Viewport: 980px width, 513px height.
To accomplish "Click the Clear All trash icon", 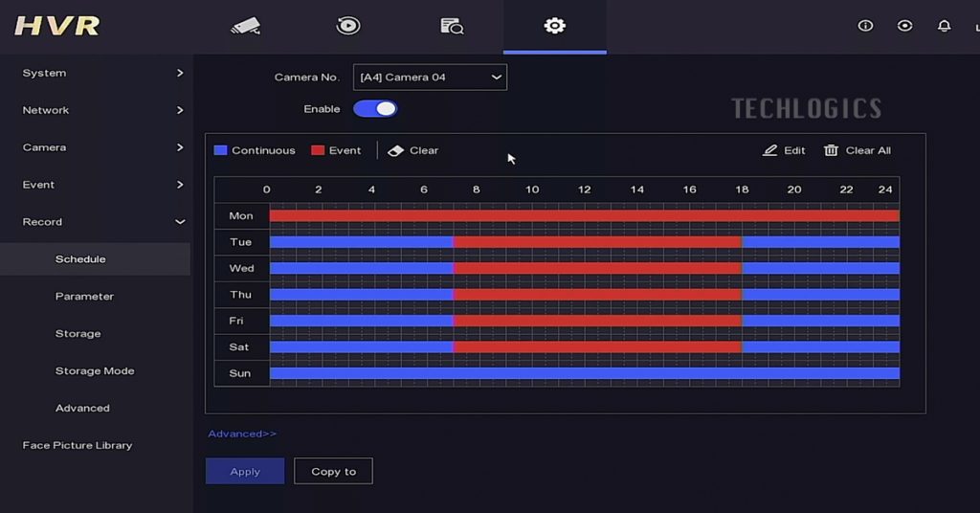I will [x=831, y=150].
